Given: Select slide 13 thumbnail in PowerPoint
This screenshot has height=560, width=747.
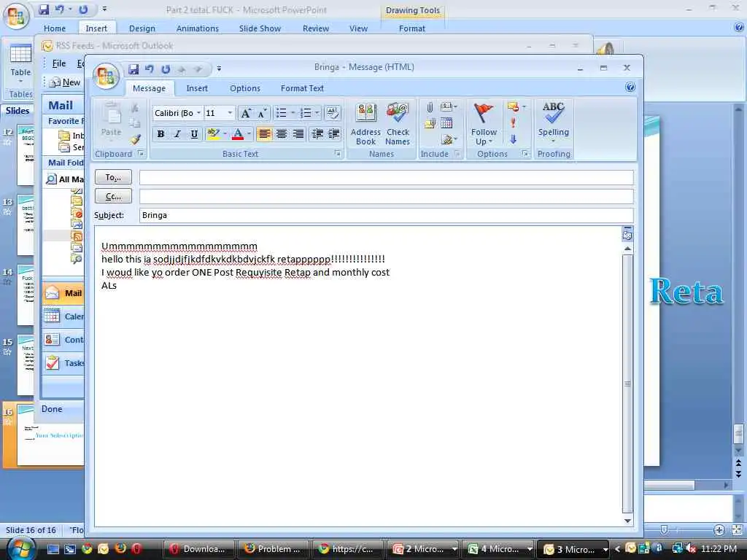Looking at the screenshot, I should click(x=26, y=225).
